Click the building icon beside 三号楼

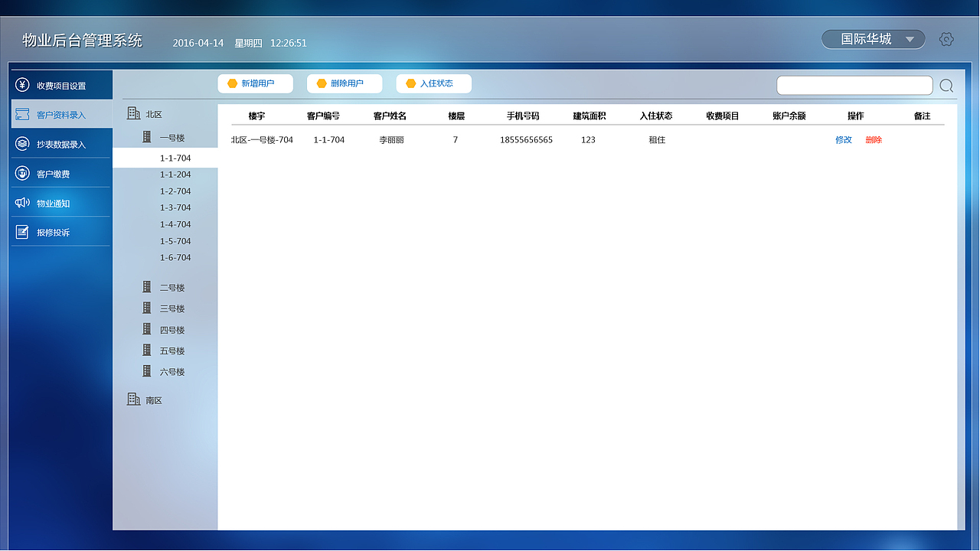147,308
